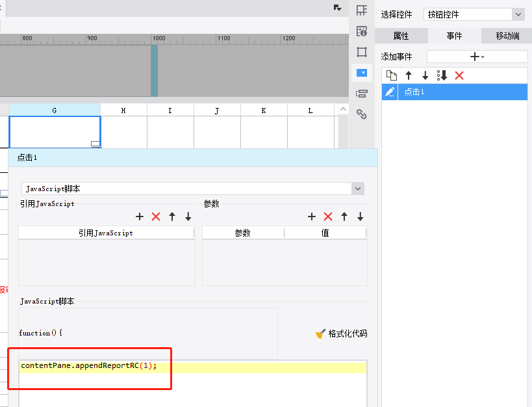
Task: Remove a parameter with red X
Action: (328, 217)
